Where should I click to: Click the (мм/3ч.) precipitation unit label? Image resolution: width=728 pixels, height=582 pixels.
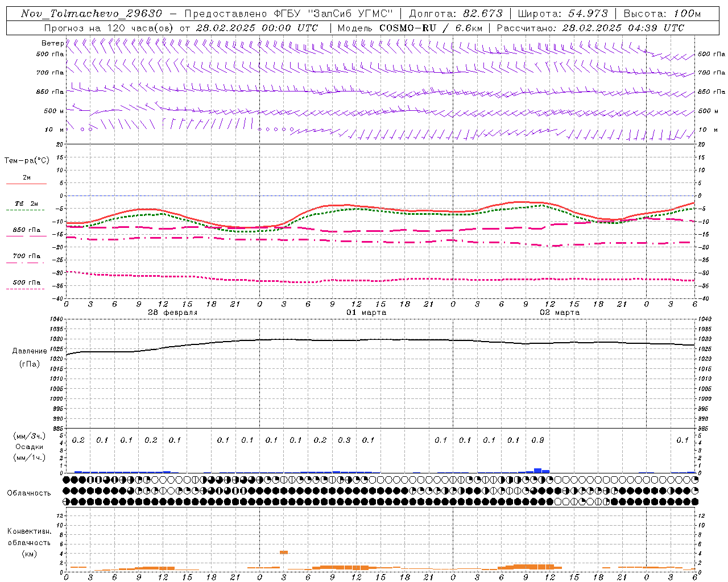(x=29, y=436)
